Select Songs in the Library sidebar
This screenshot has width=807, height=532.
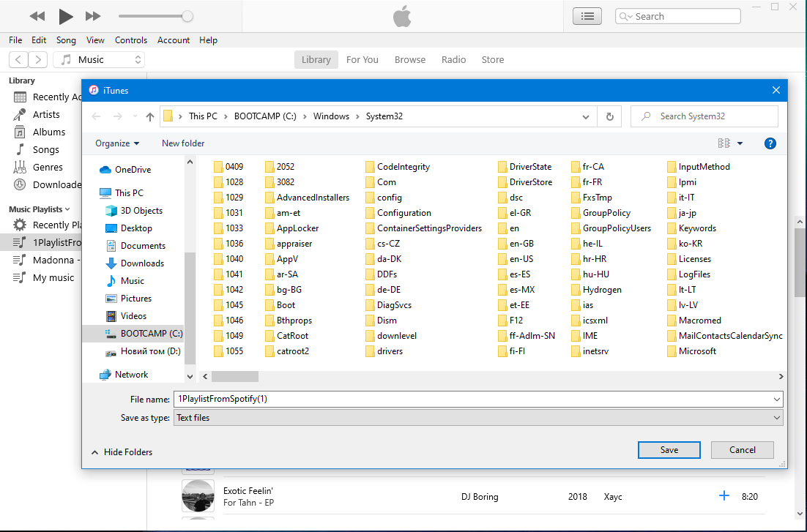coord(45,150)
